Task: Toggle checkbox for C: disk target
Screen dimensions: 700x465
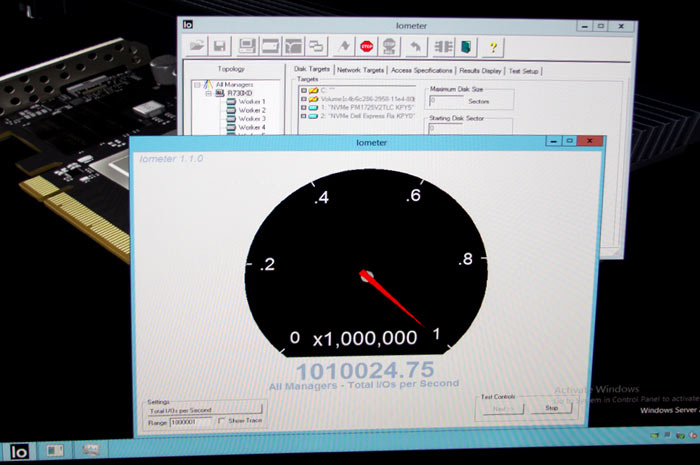Action: pos(304,90)
